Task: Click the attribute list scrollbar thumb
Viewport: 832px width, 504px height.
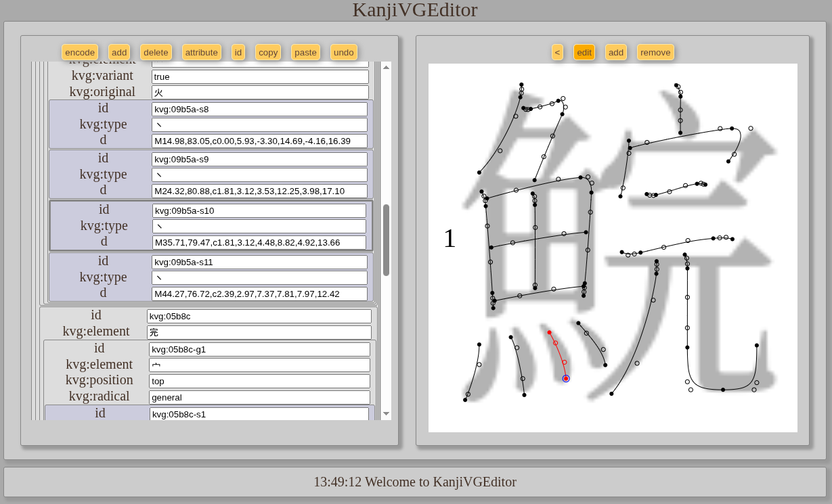Action: (386, 240)
